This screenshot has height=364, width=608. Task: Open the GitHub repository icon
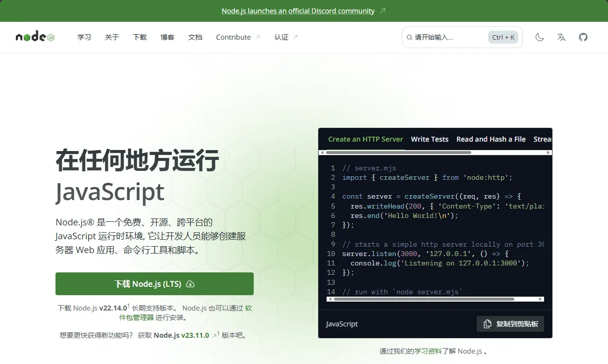click(583, 37)
